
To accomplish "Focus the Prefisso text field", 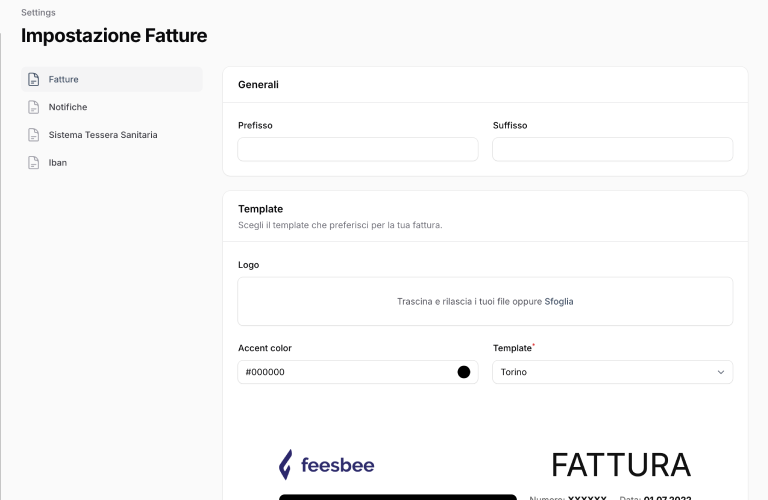I will 358,149.
